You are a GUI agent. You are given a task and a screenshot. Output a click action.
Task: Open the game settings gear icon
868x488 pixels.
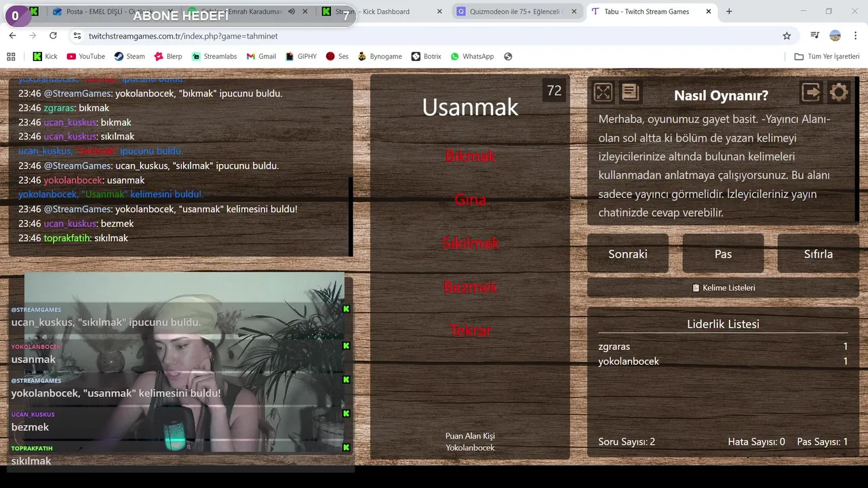click(x=839, y=92)
